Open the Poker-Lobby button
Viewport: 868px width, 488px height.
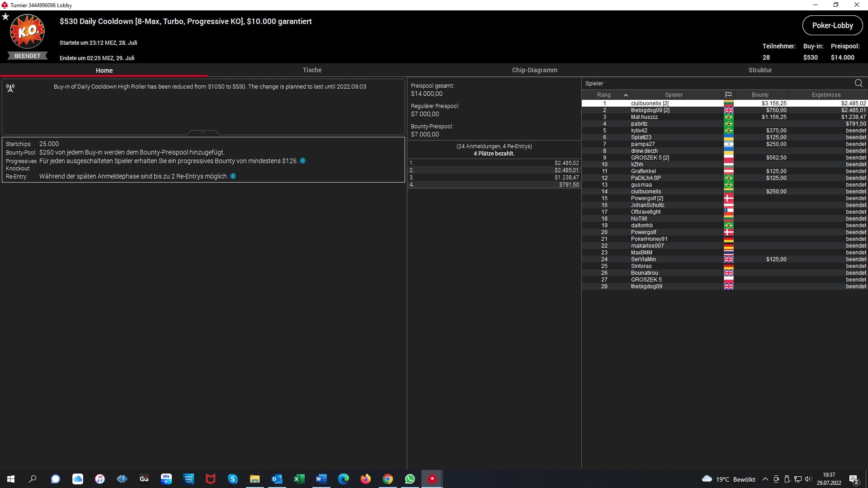tap(832, 25)
